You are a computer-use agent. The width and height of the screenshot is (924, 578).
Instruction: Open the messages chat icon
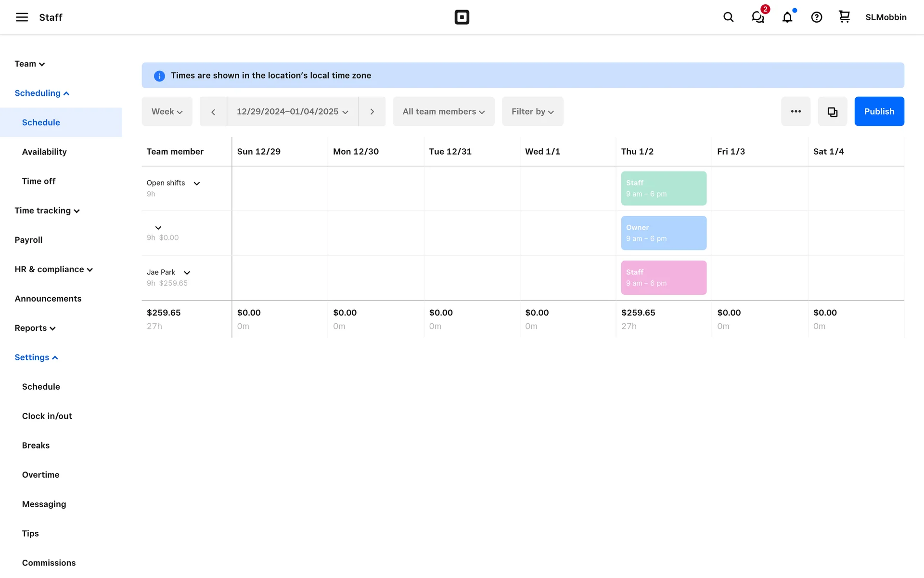point(758,17)
